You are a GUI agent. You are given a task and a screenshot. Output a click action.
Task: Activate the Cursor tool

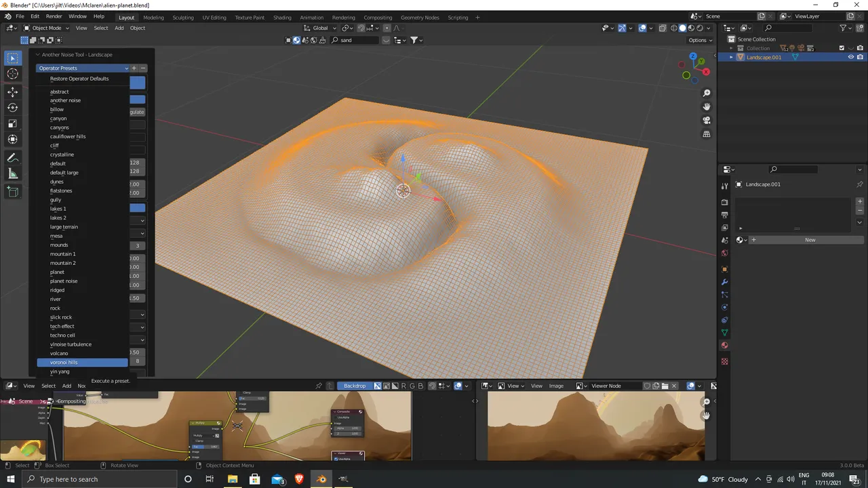click(x=13, y=74)
